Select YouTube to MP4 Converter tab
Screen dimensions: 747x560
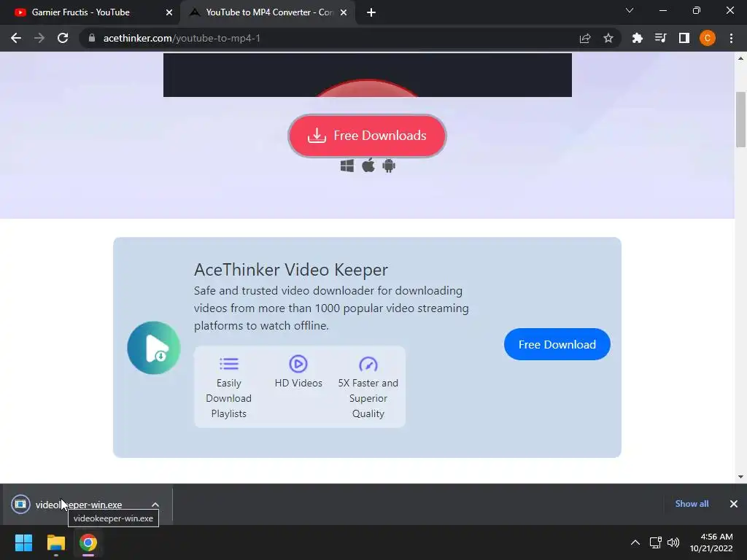pos(267,12)
